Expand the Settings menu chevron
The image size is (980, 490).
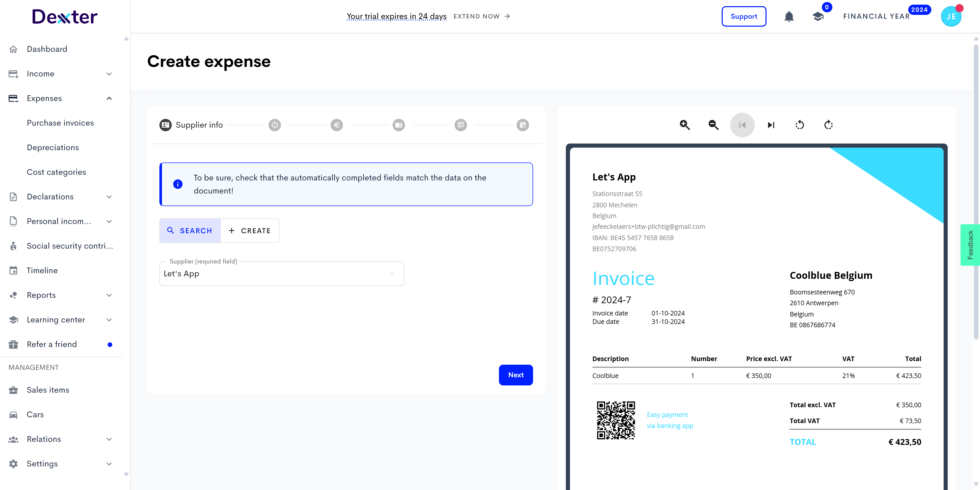pyautogui.click(x=109, y=464)
